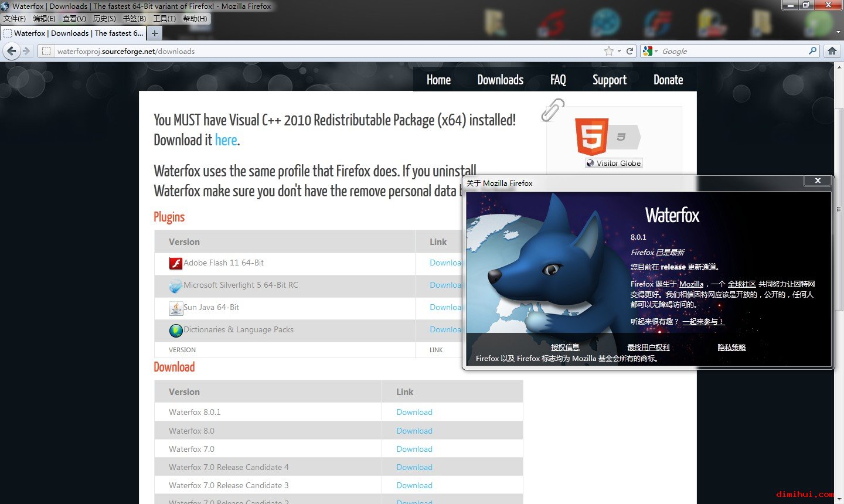This screenshot has width=844, height=504.
Task: Click the Adobe Flash icon
Action: (175, 263)
